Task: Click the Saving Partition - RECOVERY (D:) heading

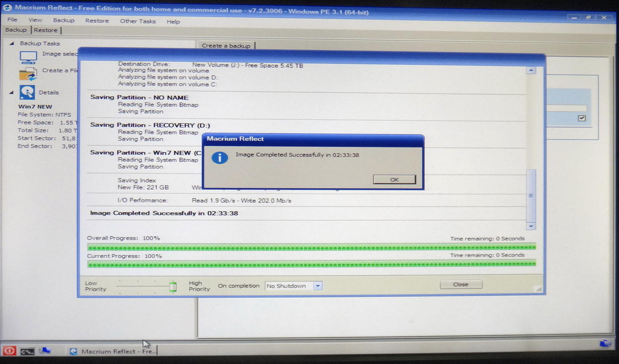Action: coord(150,125)
